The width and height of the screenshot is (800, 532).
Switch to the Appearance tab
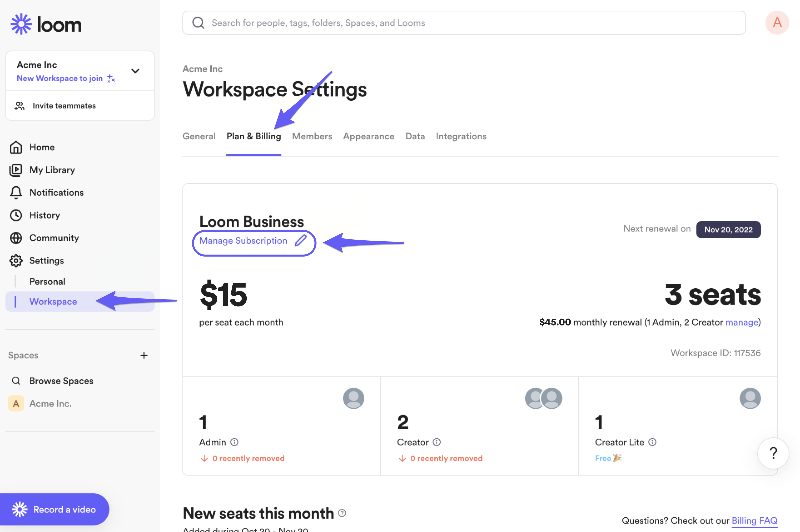[369, 136]
